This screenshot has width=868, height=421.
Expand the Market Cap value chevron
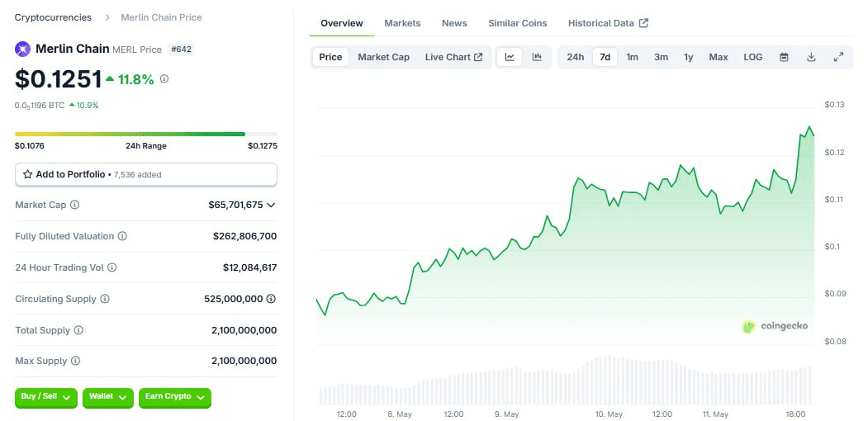271,206
